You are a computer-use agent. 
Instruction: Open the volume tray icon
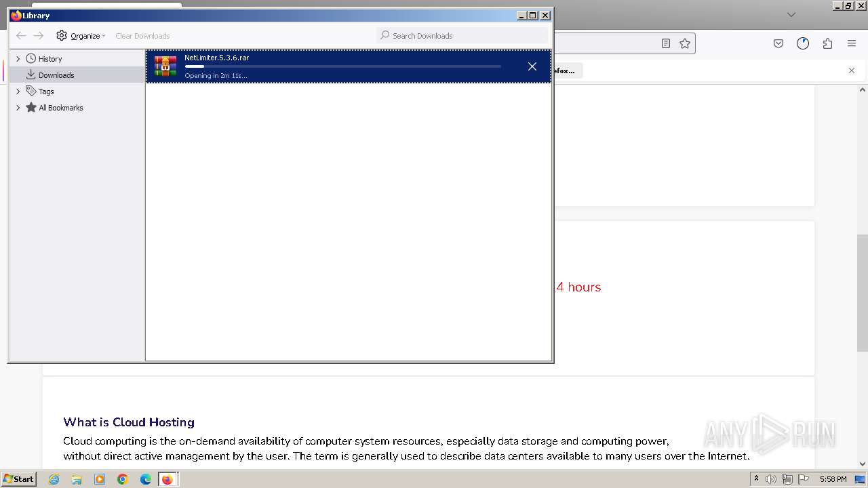771,479
